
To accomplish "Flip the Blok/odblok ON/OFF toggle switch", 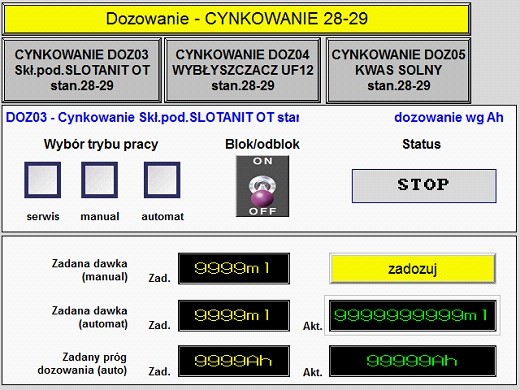I will coord(262,186).
